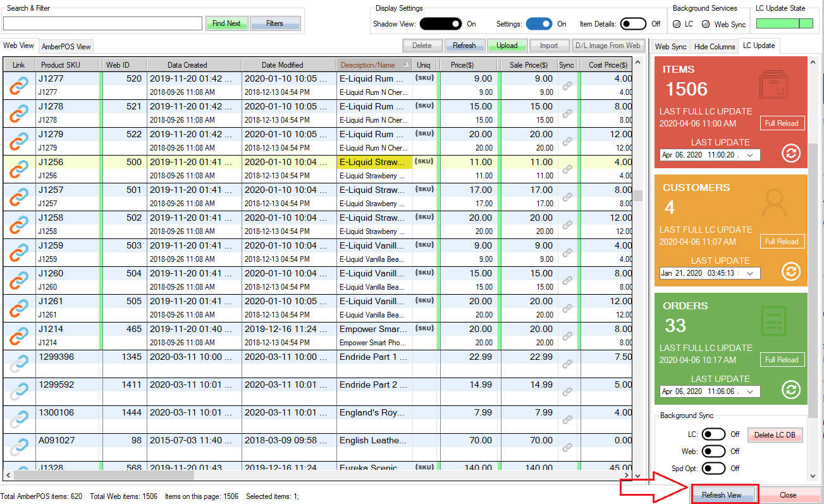Select the Web Sync background service radio

tap(706, 24)
